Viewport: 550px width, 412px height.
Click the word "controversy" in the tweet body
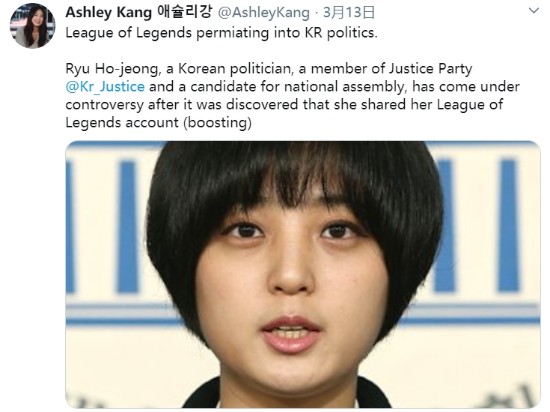pyautogui.click(x=105, y=105)
